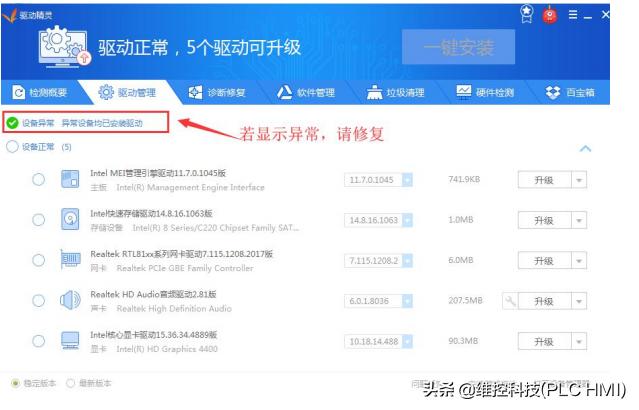The width and height of the screenshot is (639, 410).
Task: Click the Intel MEI motherboard icon
Action: (x=70, y=179)
